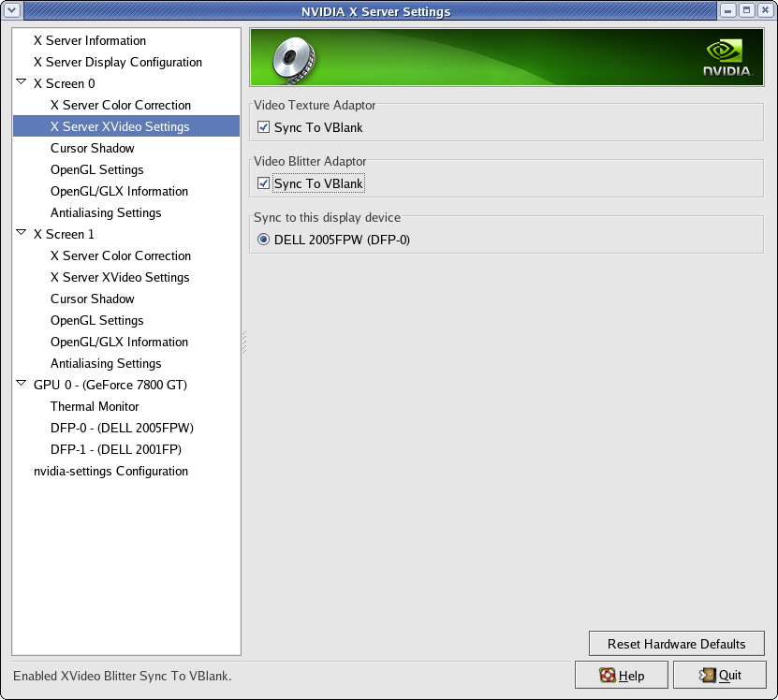Open Cursor Shadow under X Screen 0
The image size is (778, 700).
pyautogui.click(x=93, y=149)
